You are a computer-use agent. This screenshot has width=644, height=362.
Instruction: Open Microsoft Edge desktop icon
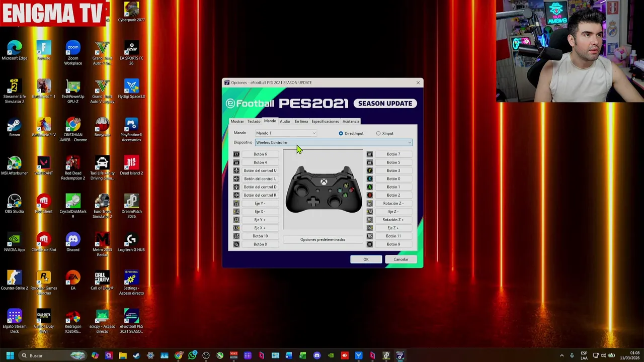(15, 51)
